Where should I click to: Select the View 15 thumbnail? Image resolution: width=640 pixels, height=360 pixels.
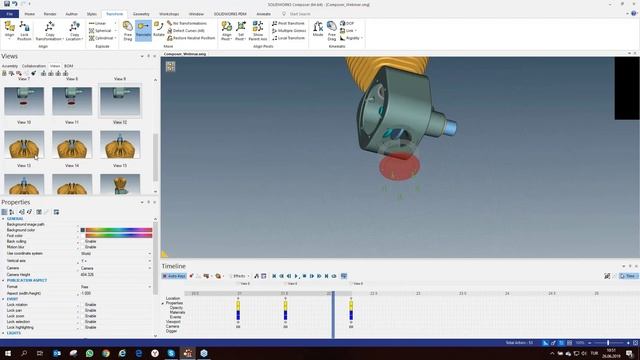click(120, 144)
